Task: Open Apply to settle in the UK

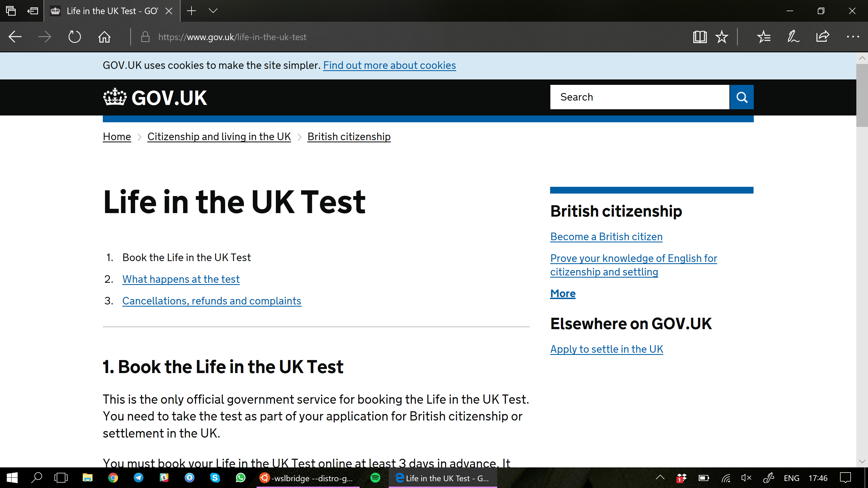Action: tap(607, 349)
